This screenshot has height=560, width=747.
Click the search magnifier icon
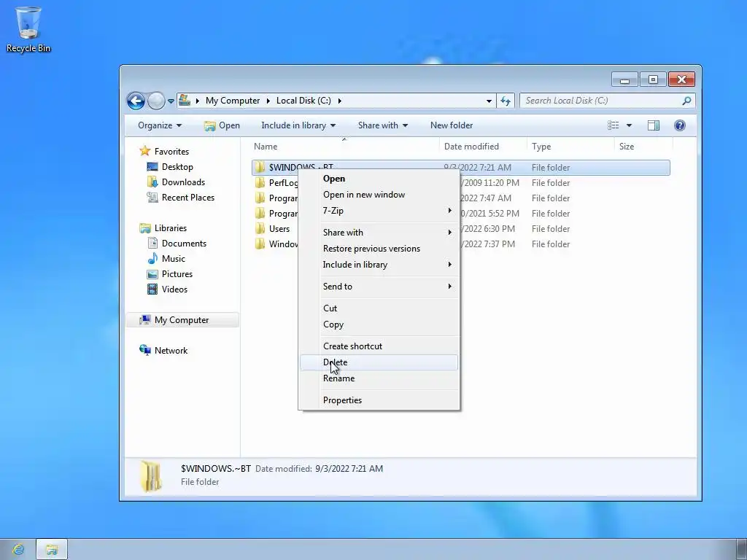coord(686,101)
